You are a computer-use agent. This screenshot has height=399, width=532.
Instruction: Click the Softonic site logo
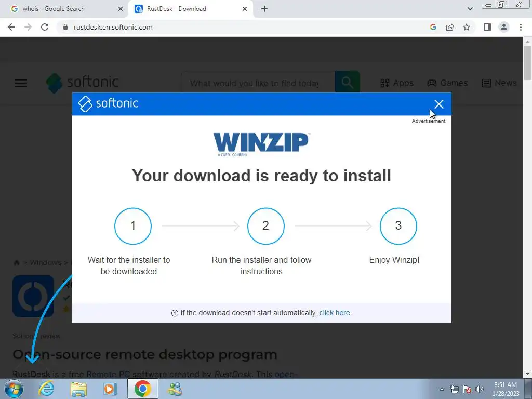point(83,83)
